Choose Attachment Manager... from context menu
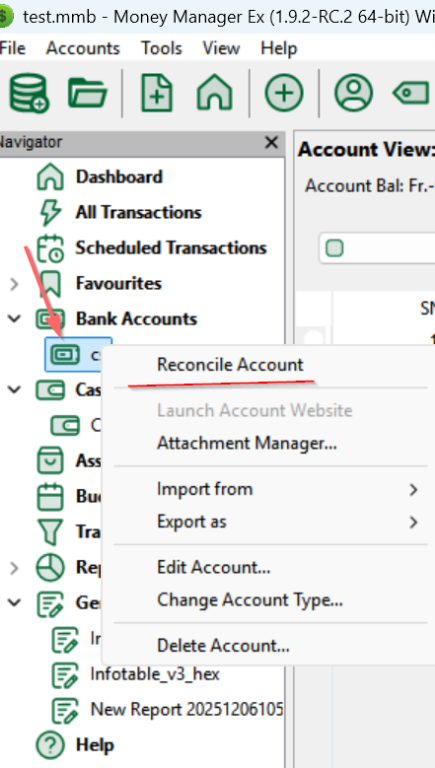435x768 pixels. point(247,443)
